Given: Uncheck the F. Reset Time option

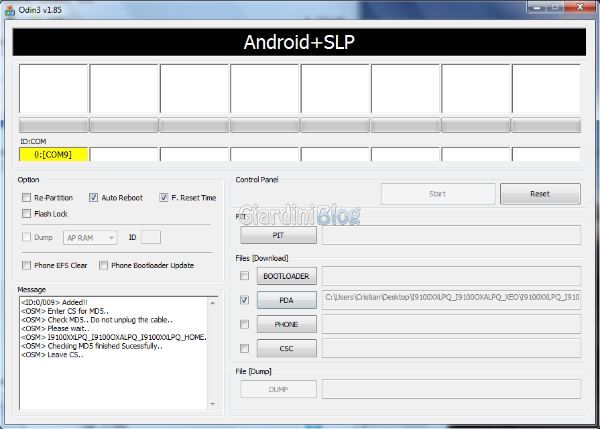Looking at the screenshot, I should [x=164, y=197].
